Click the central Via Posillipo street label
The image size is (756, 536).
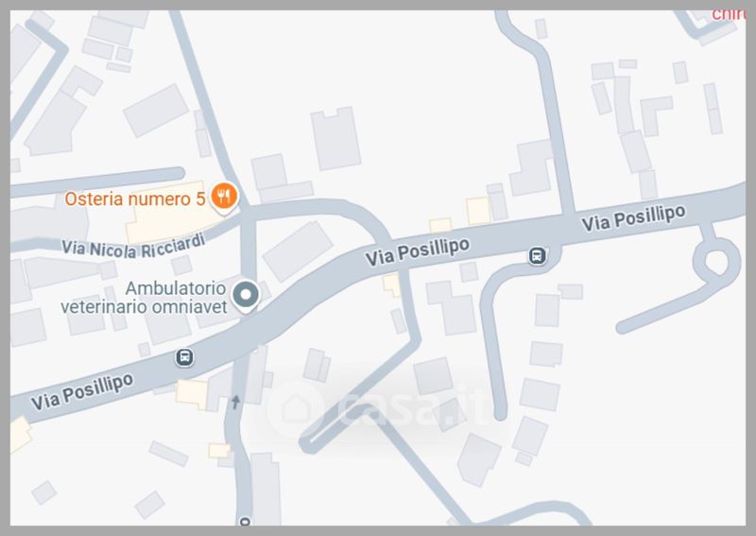pos(417,251)
